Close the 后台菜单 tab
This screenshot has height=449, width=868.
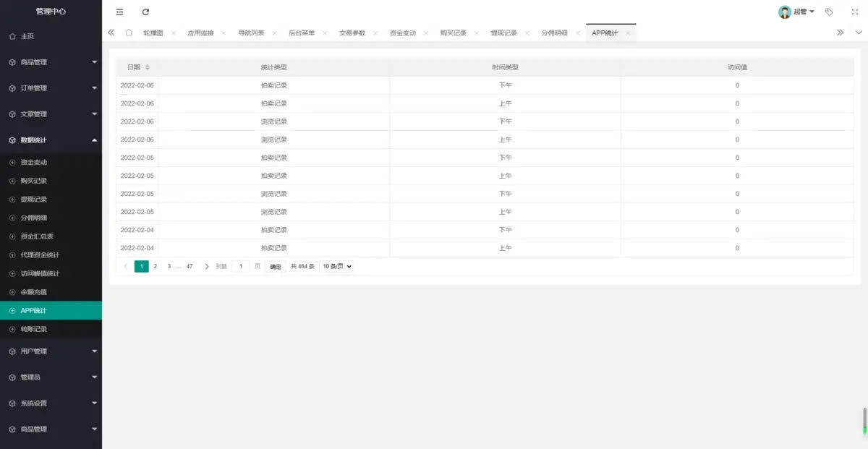tap(325, 33)
